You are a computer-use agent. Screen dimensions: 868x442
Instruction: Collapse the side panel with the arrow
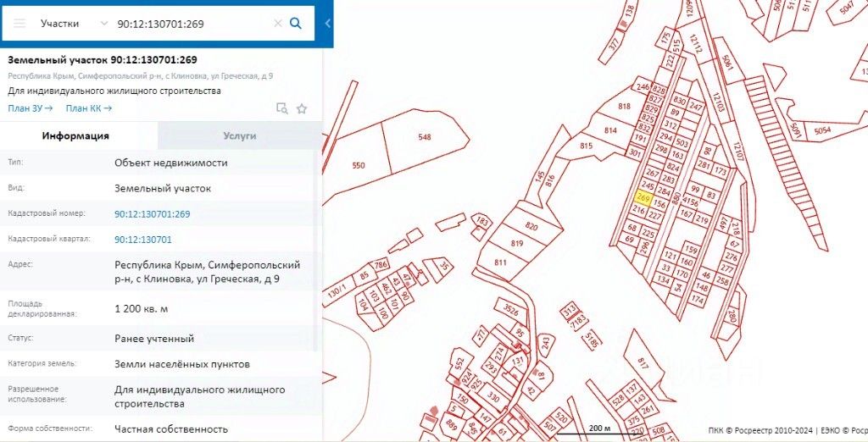[328, 24]
